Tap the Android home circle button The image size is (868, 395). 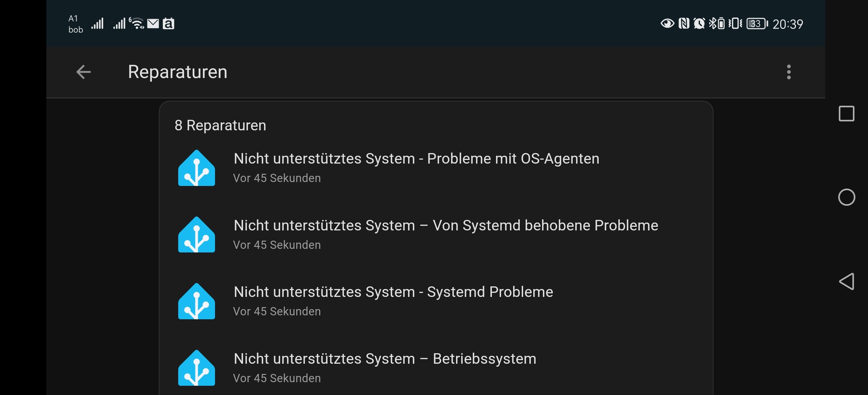click(846, 197)
